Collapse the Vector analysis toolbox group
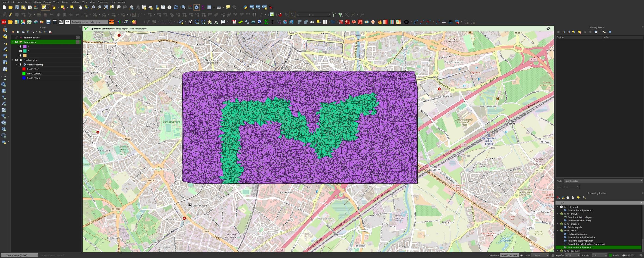Image resolution: width=644 pixels, height=258 pixels. click(558, 214)
